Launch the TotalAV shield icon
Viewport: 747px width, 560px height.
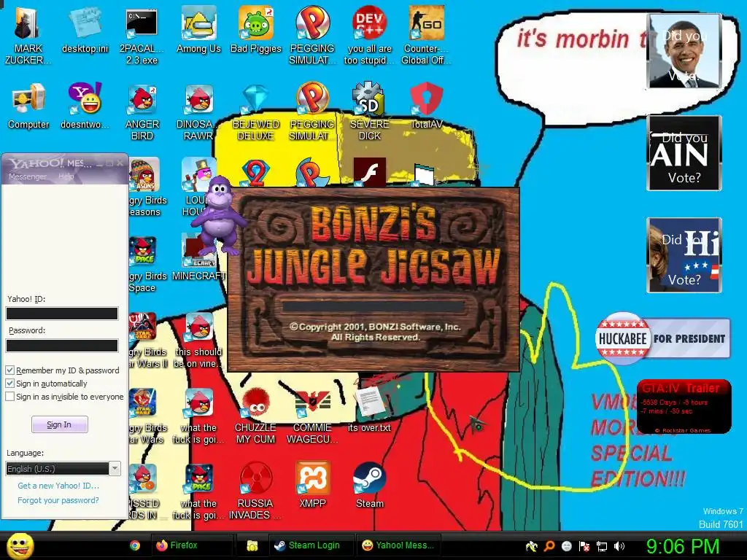pyautogui.click(x=426, y=106)
